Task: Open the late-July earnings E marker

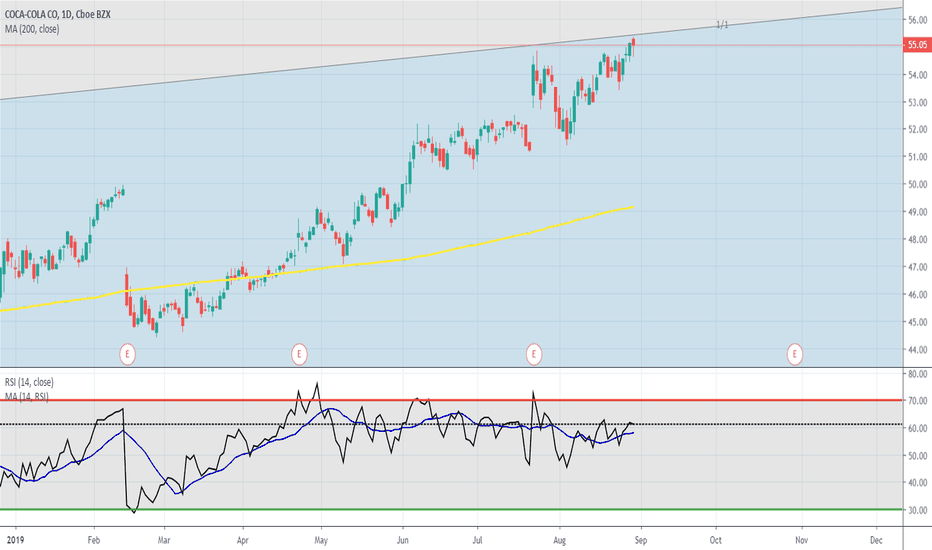Action: click(x=534, y=354)
